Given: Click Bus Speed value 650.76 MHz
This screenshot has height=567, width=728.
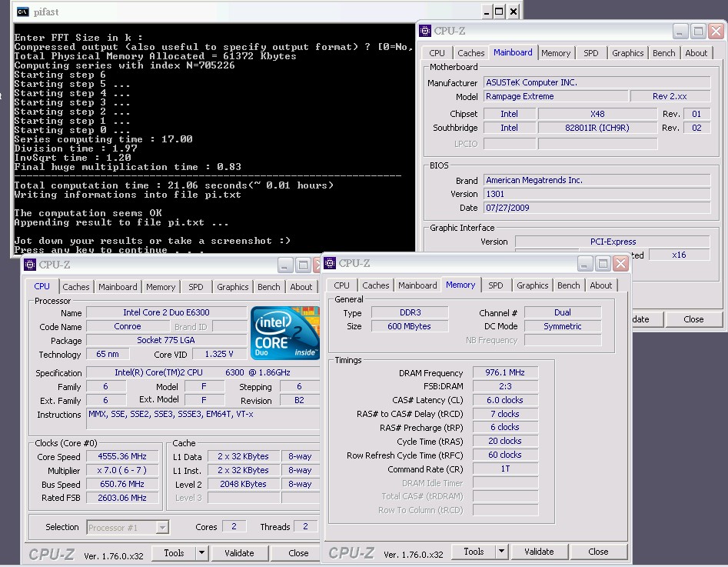Looking at the screenshot, I should (122, 484).
